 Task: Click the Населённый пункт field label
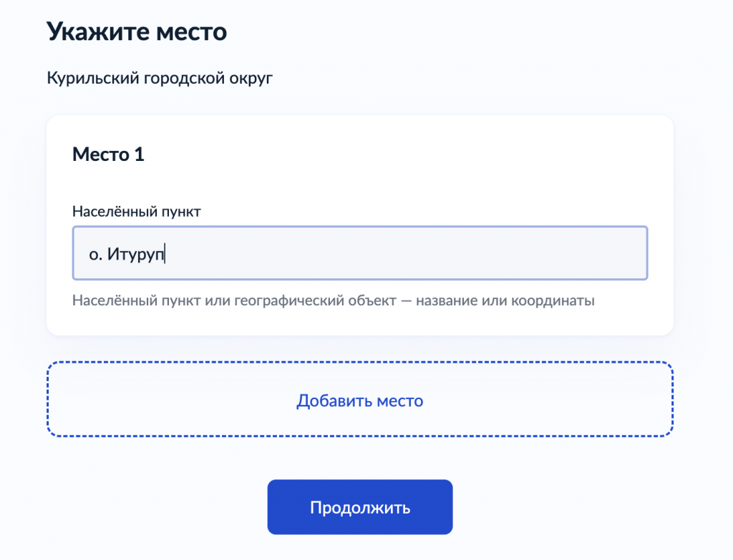(x=137, y=212)
